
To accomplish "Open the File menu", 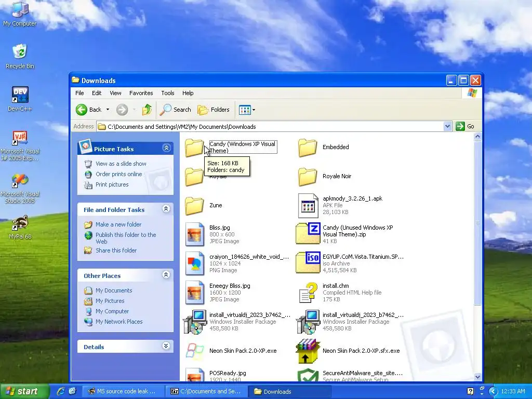I will [79, 93].
